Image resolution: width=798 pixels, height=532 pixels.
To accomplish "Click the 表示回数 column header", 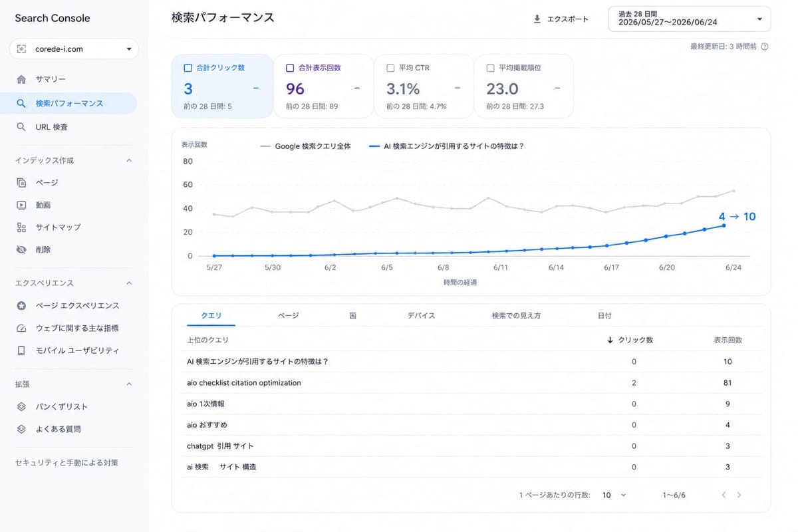I will pos(728,340).
